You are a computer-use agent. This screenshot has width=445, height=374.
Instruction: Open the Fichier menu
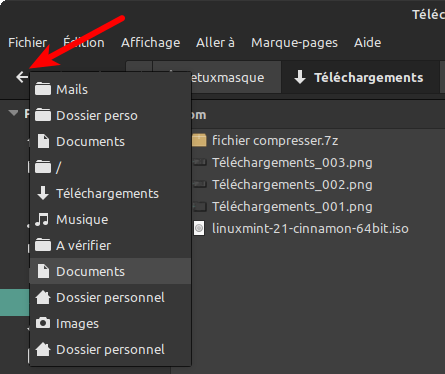27,43
